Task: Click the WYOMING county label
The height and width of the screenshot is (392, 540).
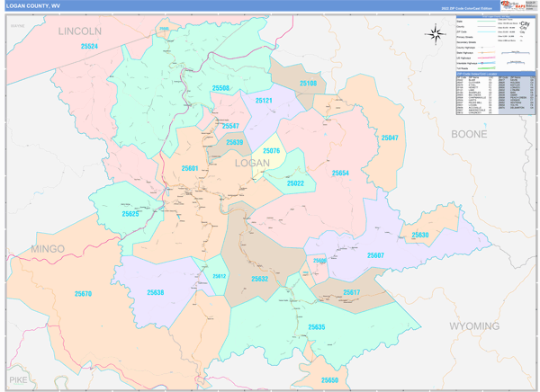Action: click(474, 325)
